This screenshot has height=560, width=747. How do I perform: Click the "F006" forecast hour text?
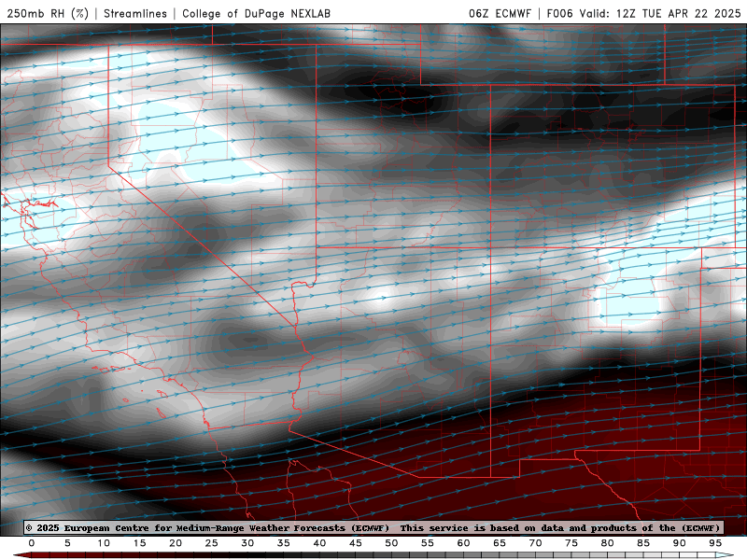tap(559, 13)
